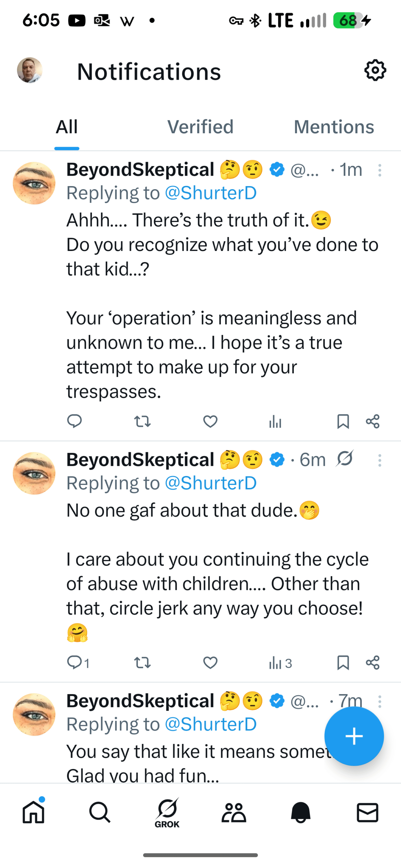401x868 pixels.
Task: Open notification settings gear icon
Action: [375, 71]
